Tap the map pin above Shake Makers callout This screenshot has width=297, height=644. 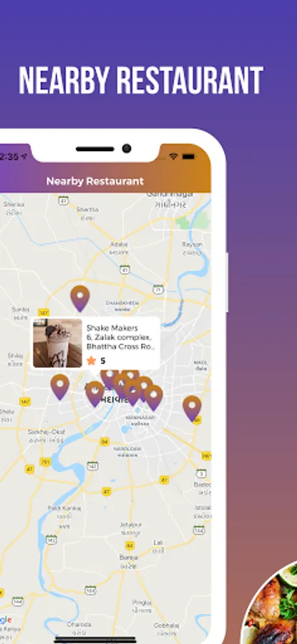(x=80, y=298)
